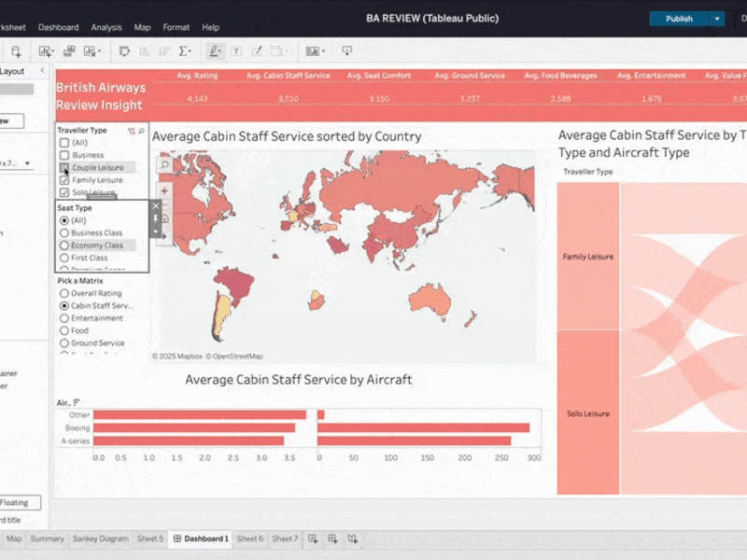Click the Boeing average rating bar
Screen dimensions: 747x560
point(194,427)
